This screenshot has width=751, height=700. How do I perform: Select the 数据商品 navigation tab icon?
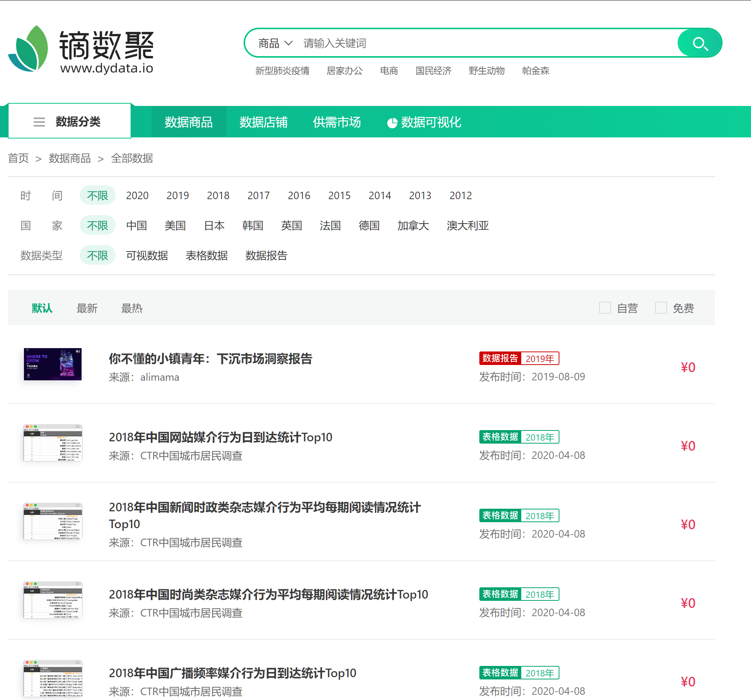[187, 121]
